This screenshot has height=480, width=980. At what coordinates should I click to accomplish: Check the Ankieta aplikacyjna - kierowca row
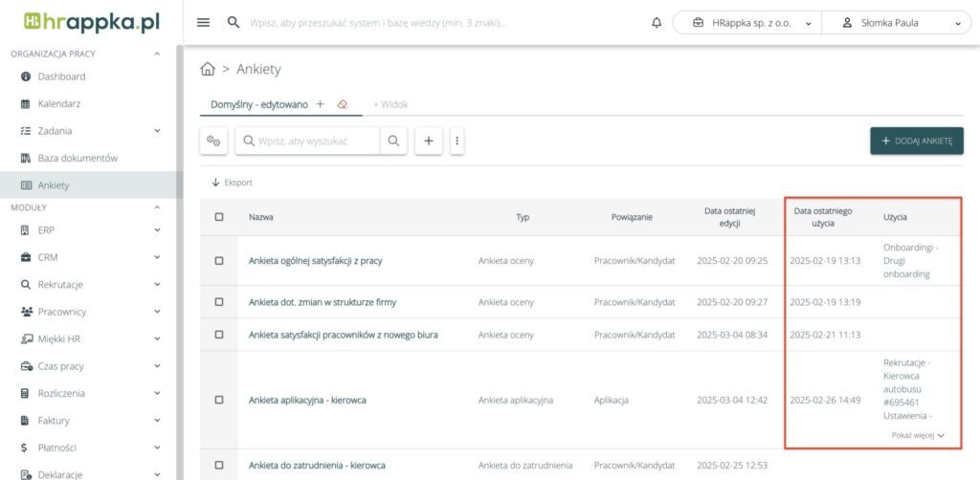click(219, 400)
